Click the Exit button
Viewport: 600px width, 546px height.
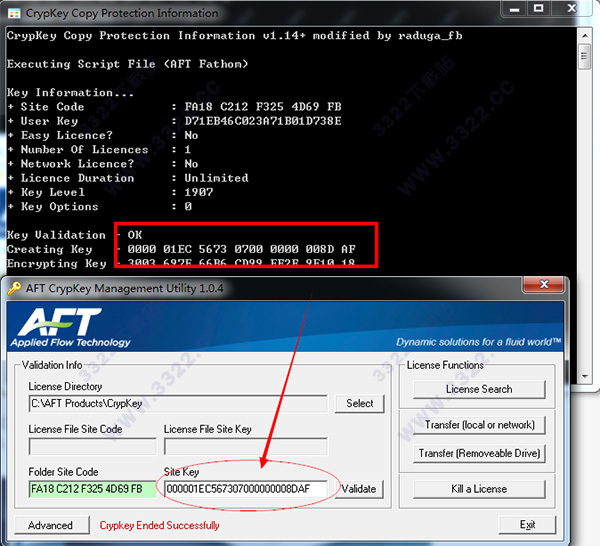527,525
